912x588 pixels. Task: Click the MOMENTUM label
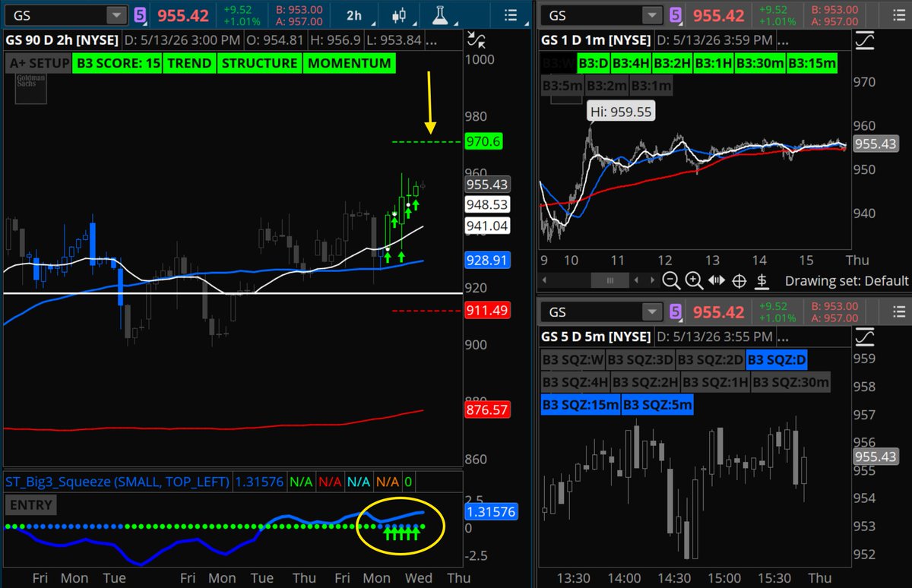[350, 64]
